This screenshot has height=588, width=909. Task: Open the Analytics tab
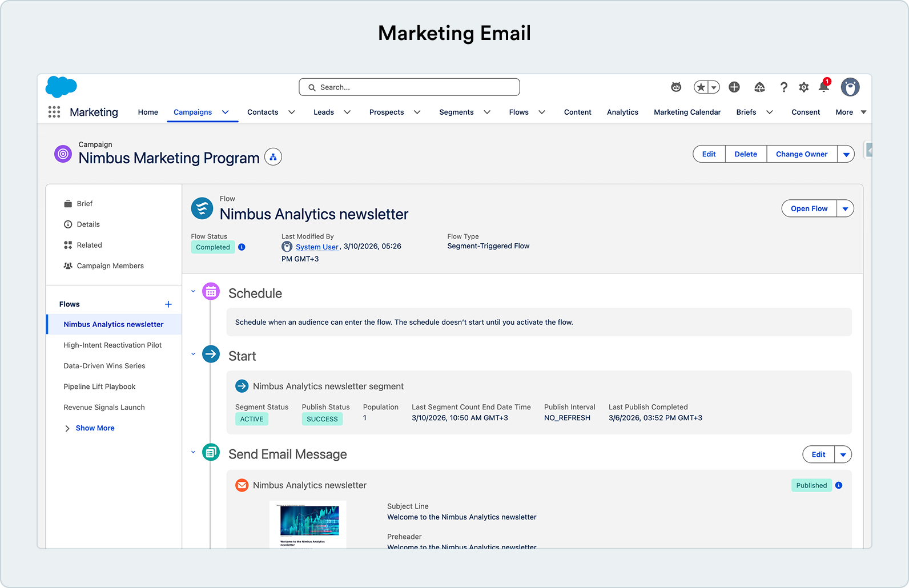(x=622, y=112)
